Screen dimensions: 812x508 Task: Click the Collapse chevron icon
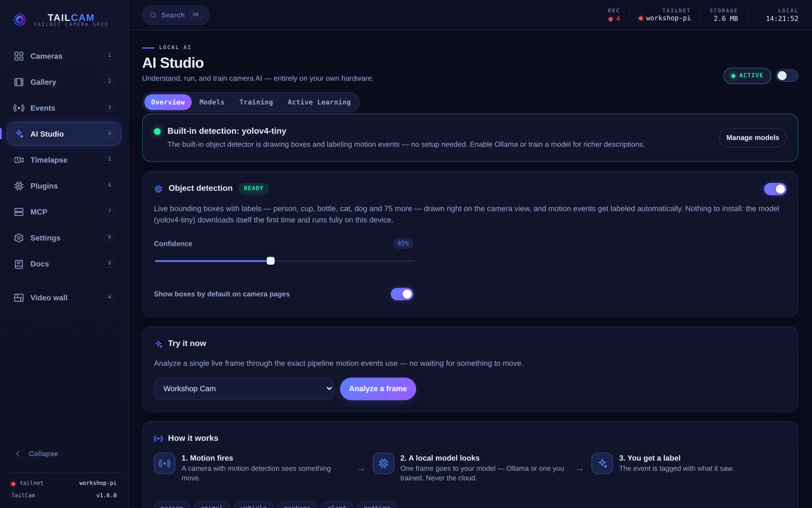(x=18, y=454)
